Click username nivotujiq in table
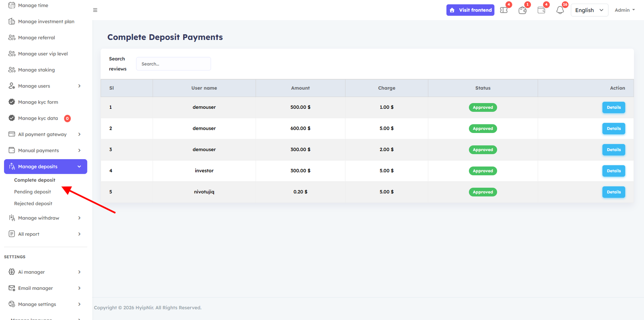The width and height of the screenshot is (644, 320). coord(204,192)
